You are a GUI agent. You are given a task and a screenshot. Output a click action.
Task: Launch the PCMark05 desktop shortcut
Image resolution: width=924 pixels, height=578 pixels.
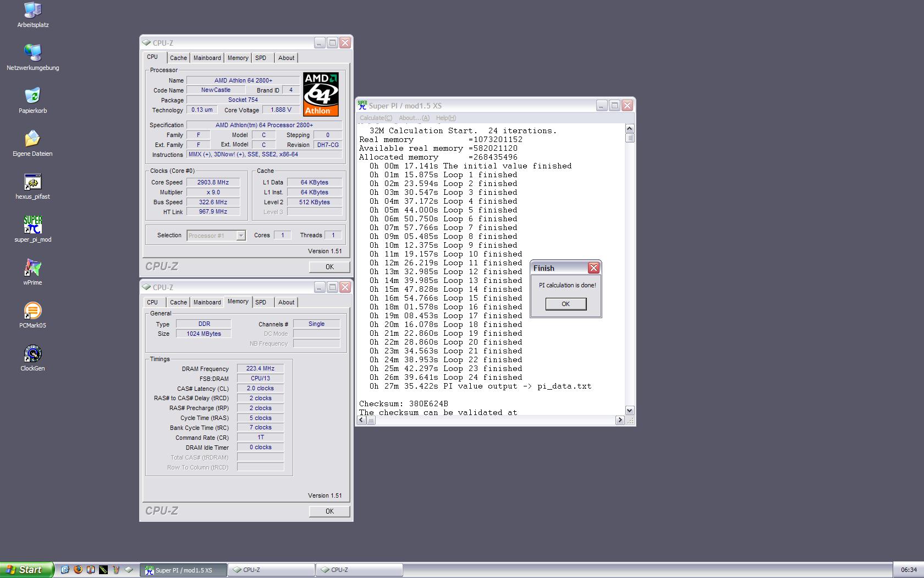[x=32, y=315]
